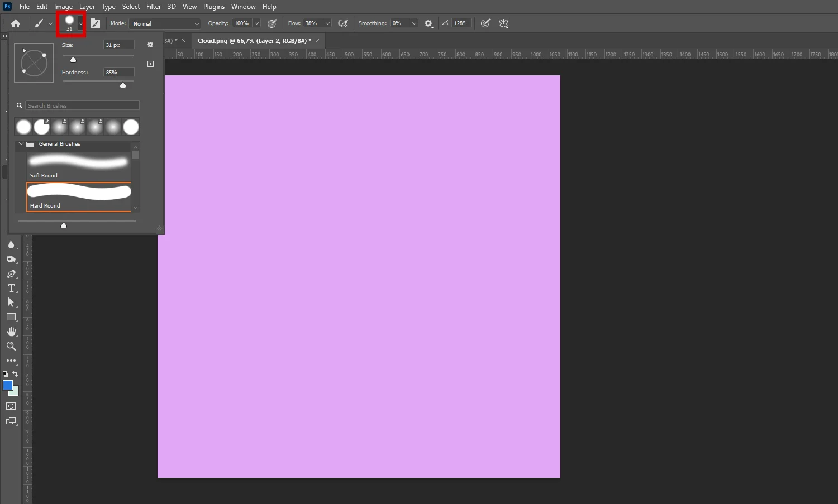Open the Filter menu
Image resolution: width=838 pixels, height=504 pixels.
point(154,7)
